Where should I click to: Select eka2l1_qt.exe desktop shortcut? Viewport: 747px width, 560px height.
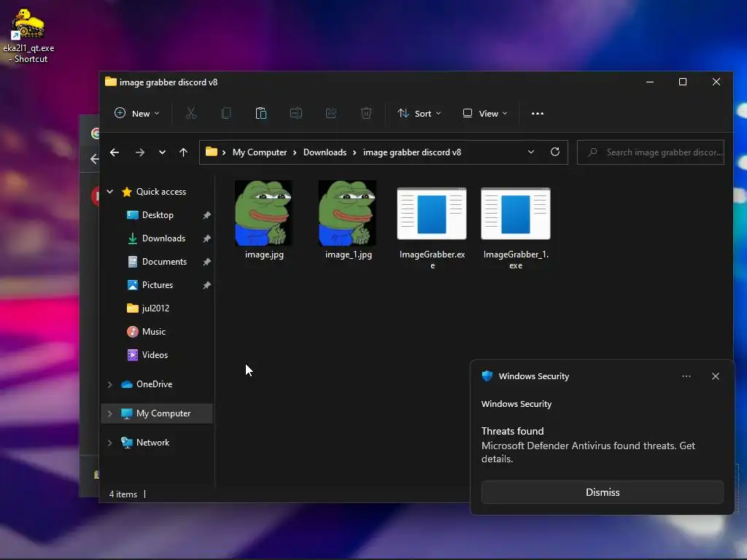[28, 36]
